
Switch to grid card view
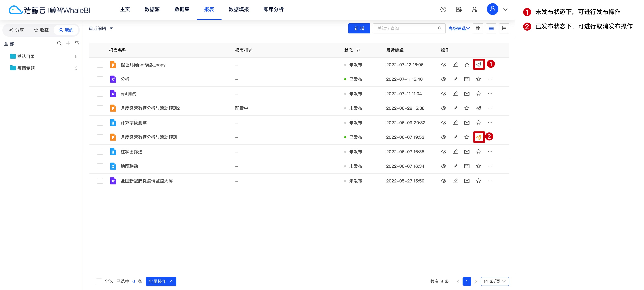(478, 28)
